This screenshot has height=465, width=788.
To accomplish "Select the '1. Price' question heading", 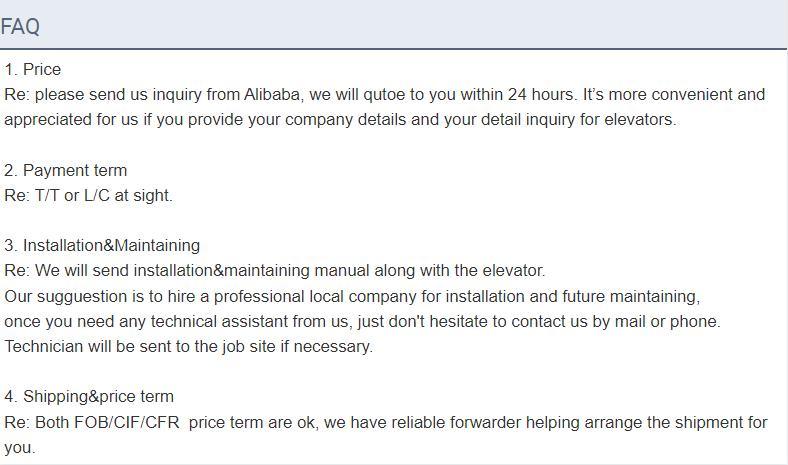I will (33, 69).
